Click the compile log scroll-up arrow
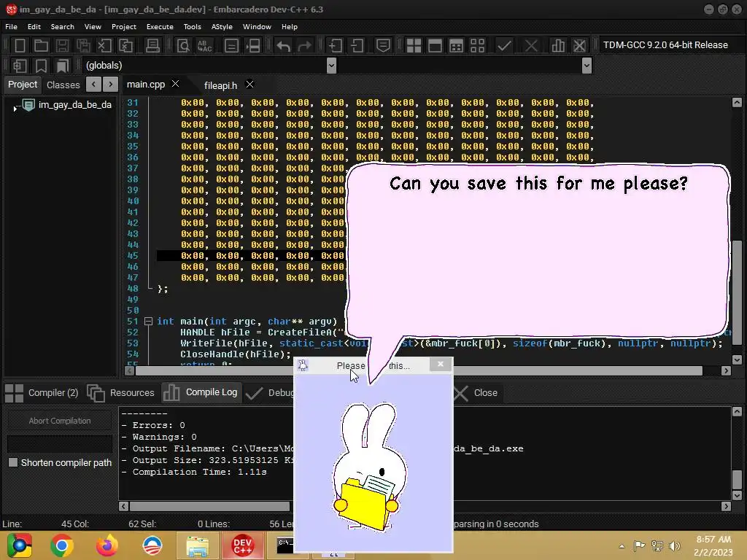 click(737, 411)
